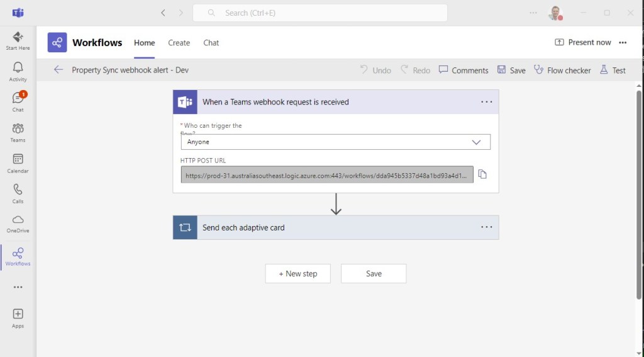
Task: Focus the Search (Ctrl+E) box
Action: click(x=320, y=13)
